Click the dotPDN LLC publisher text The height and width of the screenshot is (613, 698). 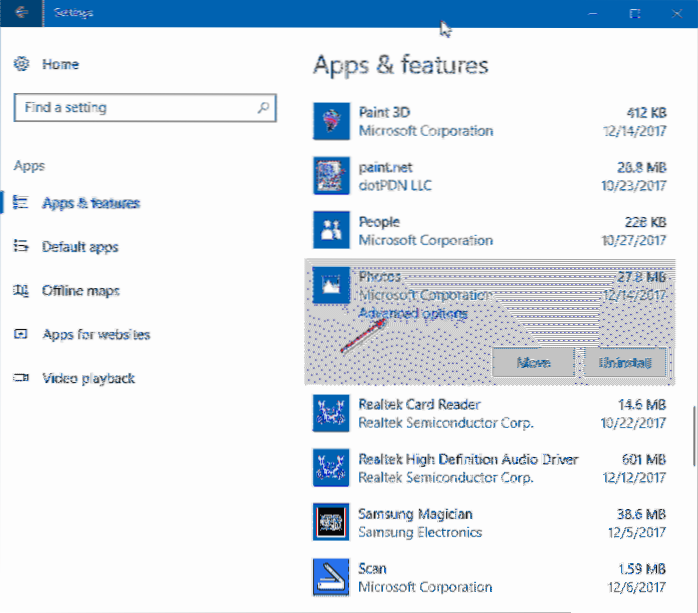pos(395,185)
